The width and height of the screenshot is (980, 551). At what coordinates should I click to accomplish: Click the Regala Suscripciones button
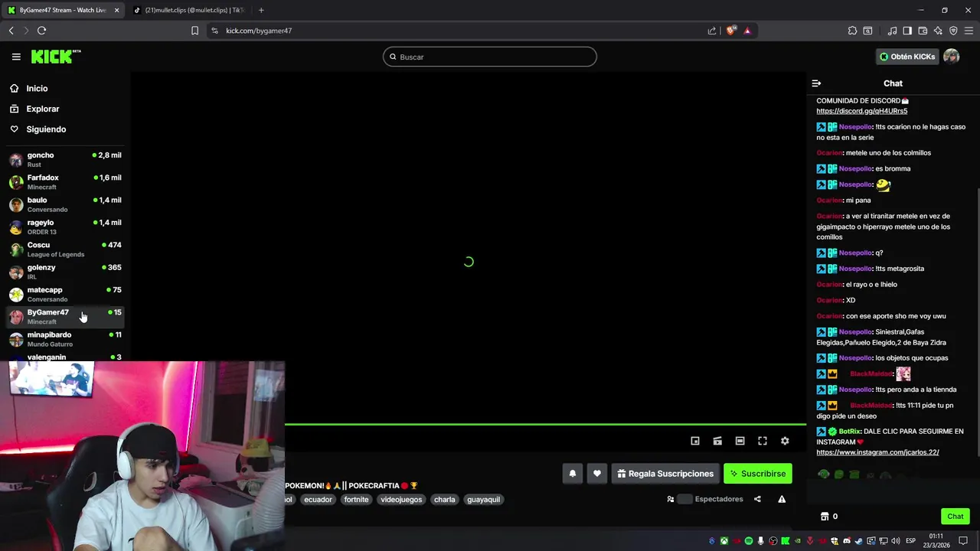[665, 474]
